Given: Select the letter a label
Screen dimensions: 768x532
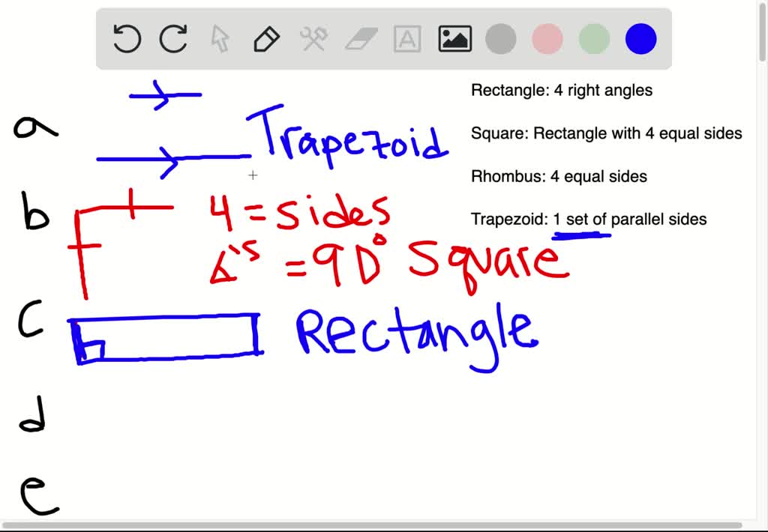Looking at the screenshot, I should 35,127.
